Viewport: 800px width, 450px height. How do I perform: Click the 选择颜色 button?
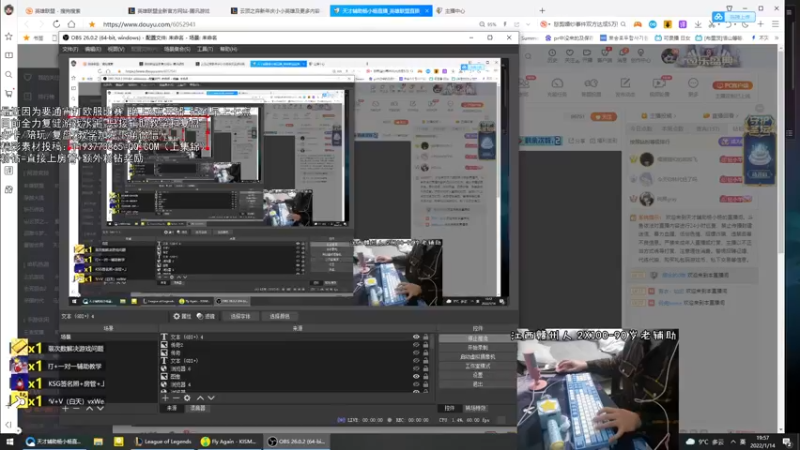280,316
